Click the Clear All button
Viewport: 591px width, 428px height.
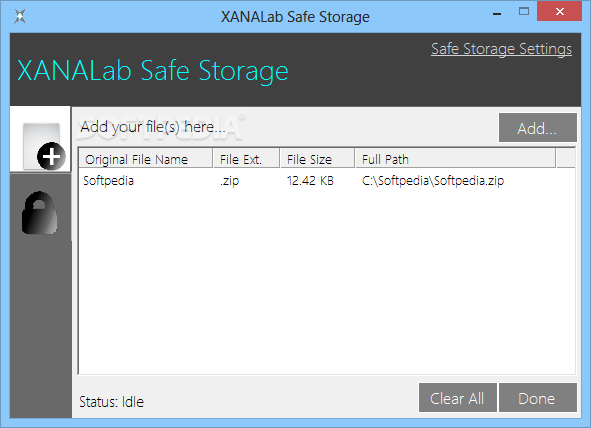click(457, 398)
